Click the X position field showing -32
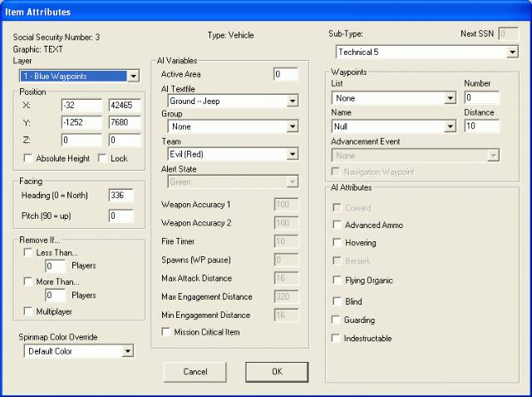Screen dimensions: 532x397 click(x=81, y=105)
